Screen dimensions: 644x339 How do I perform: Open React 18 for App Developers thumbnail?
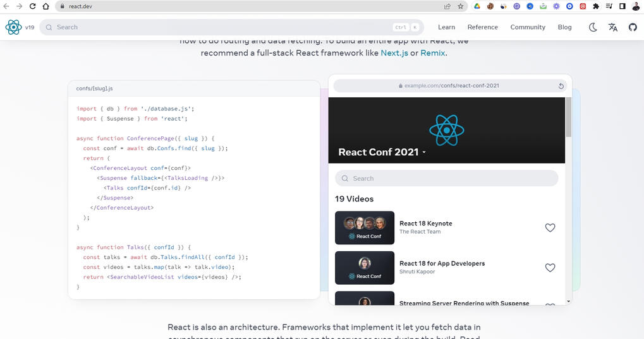point(364,268)
